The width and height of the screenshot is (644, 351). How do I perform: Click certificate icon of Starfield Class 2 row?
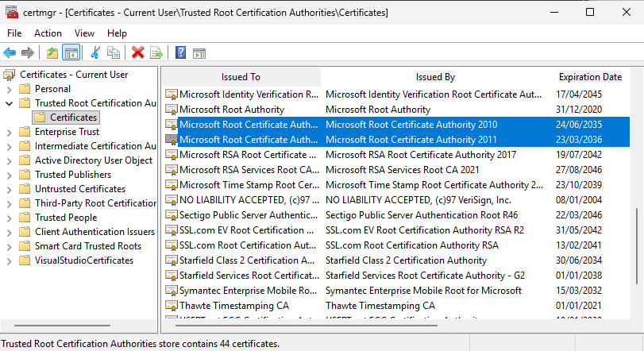click(172, 260)
